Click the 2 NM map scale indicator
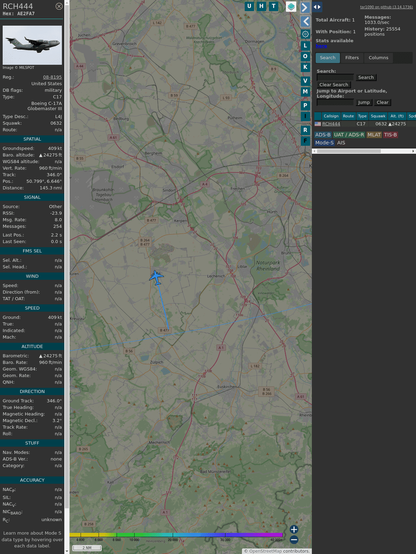This screenshot has height=554, width=416. [87, 548]
